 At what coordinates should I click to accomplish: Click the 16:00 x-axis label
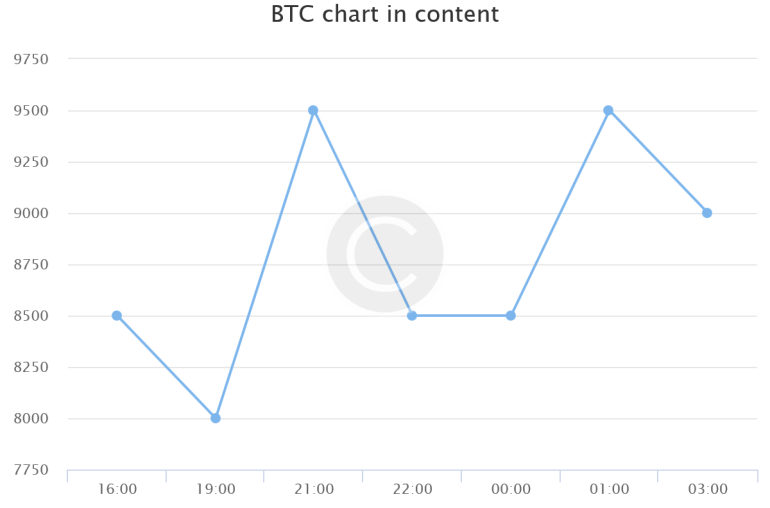(x=117, y=489)
